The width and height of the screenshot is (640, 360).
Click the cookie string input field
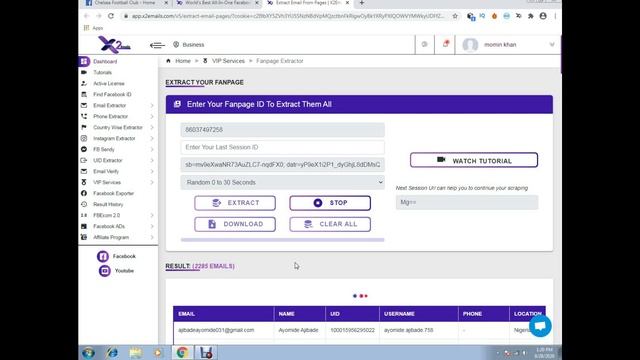pos(282,164)
